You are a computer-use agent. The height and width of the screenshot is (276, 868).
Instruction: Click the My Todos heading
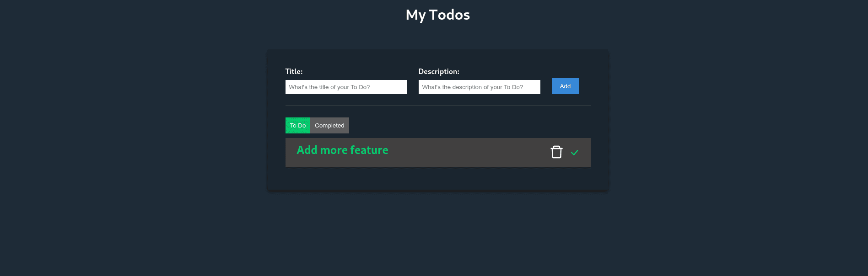tap(437, 14)
